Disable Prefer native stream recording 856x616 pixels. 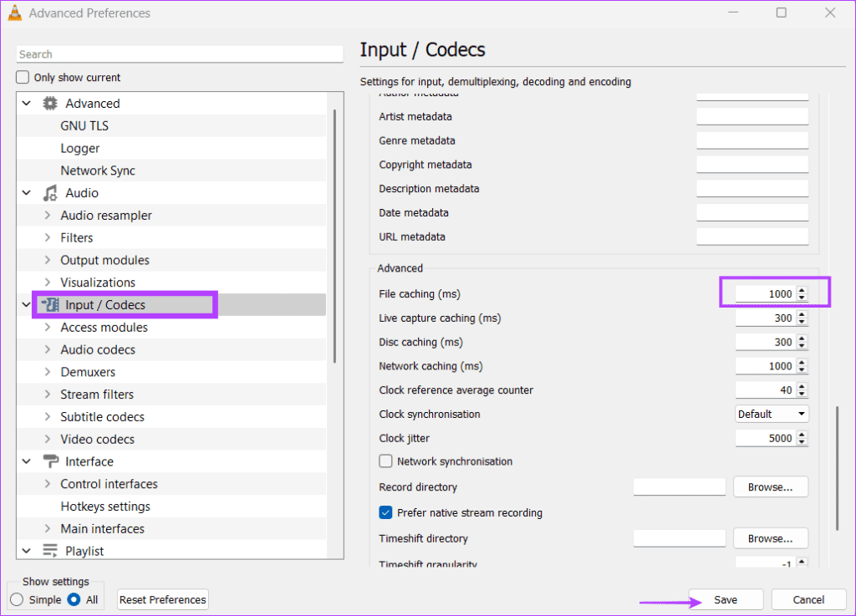coord(385,512)
